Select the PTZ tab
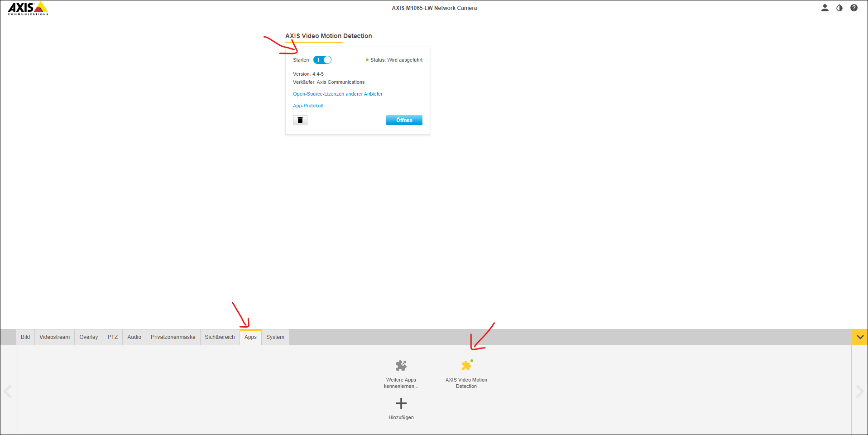 (113, 337)
